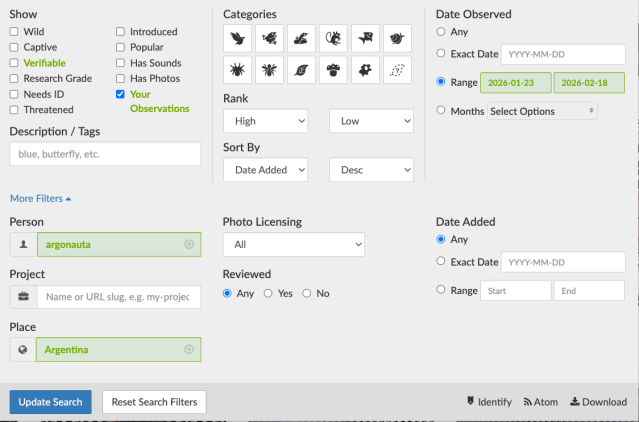
Task: Enable the Wild checkbox
Action: (x=14, y=32)
